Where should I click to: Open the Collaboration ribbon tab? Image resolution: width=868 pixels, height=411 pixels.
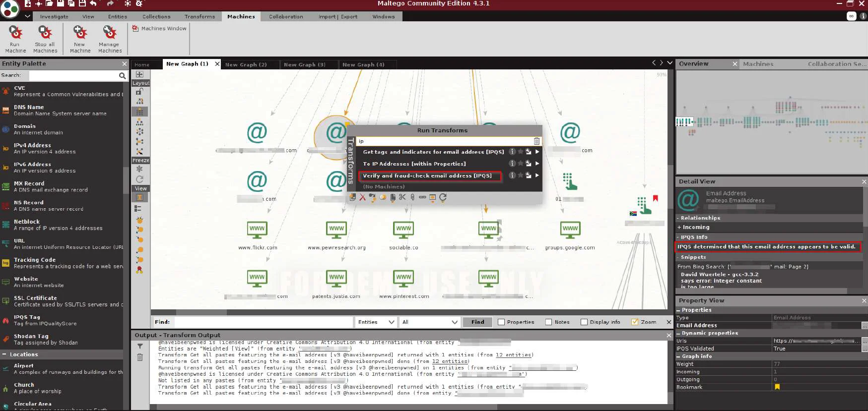[x=286, y=16]
